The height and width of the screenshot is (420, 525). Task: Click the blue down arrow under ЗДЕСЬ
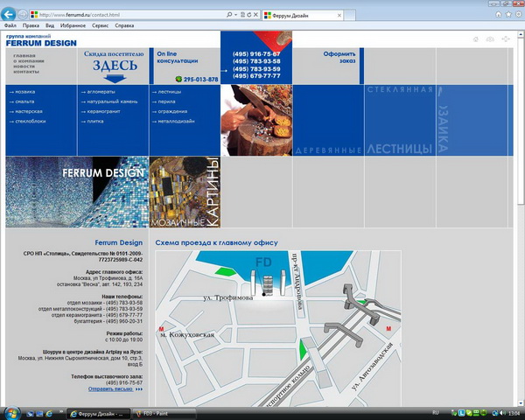115,79
